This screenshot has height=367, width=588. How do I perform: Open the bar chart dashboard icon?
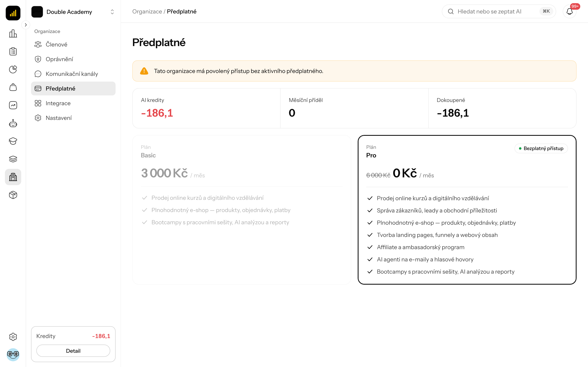click(x=13, y=33)
